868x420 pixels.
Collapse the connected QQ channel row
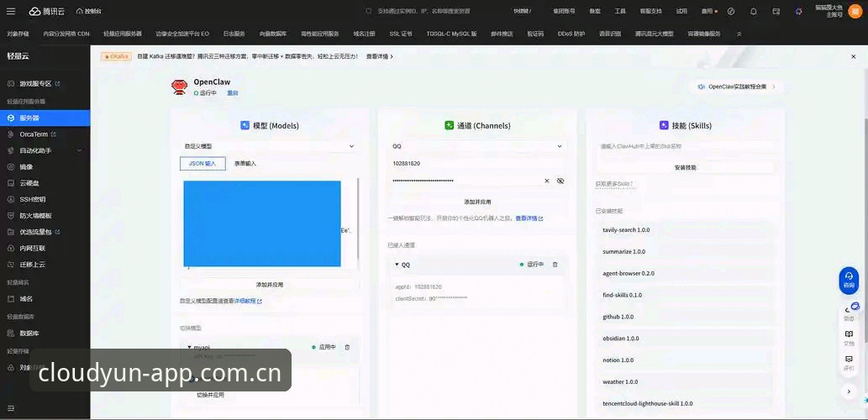click(397, 265)
